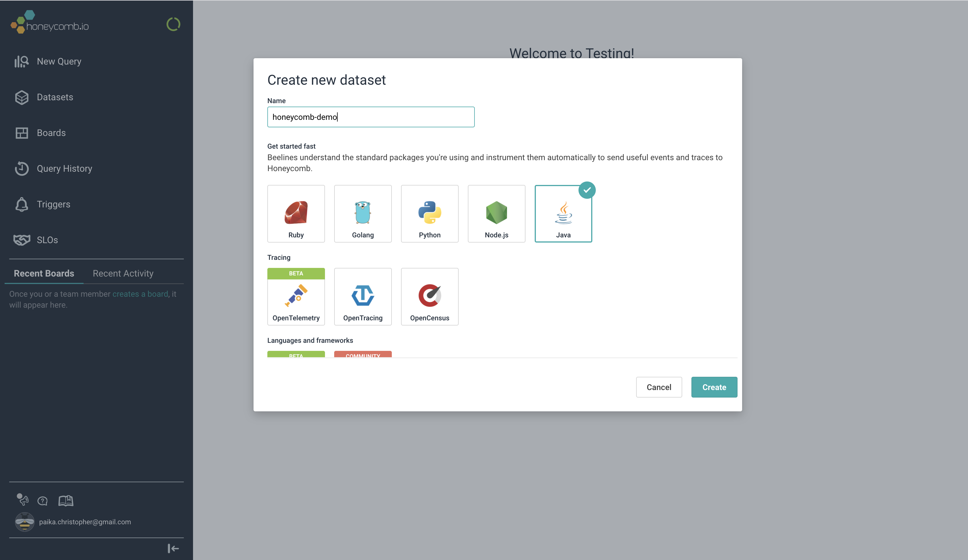Select the OpenCensus tracing option
Viewport: 968px width, 560px height.
(x=429, y=296)
